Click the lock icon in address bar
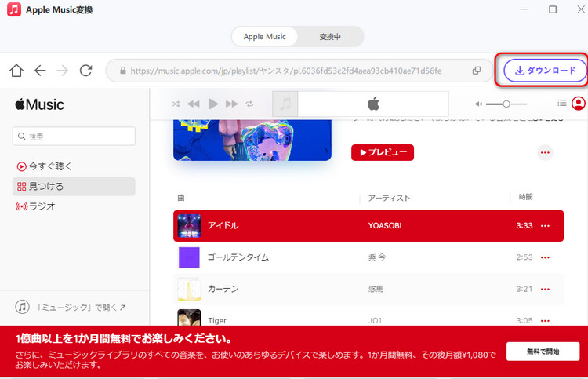The height and width of the screenshot is (379, 588). 122,71
